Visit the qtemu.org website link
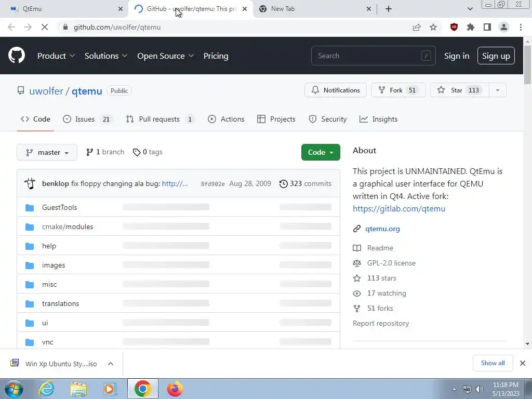The width and height of the screenshot is (532, 399). [382, 229]
